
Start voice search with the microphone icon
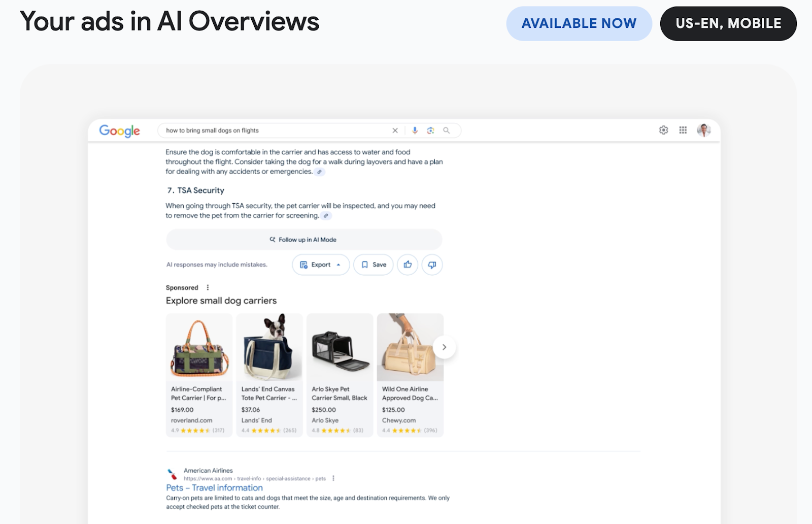click(415, 130)
